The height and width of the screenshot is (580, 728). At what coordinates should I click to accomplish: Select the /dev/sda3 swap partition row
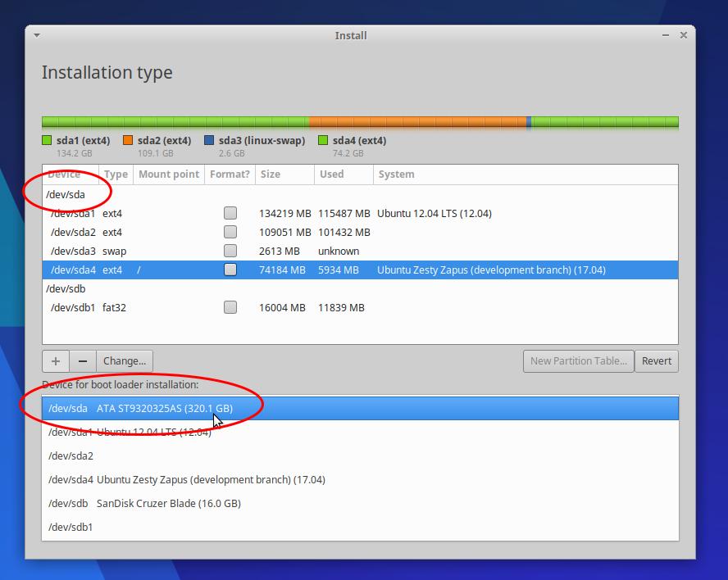[x=360, y=251]
